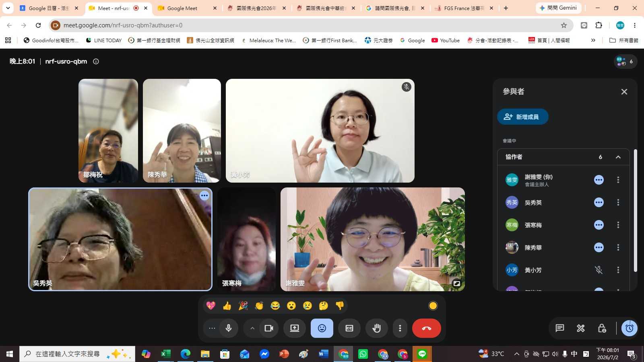The height and width of the screenshot is (362, 644).
Task: Toggle the camera in the call controls
Action: [269, 328]
